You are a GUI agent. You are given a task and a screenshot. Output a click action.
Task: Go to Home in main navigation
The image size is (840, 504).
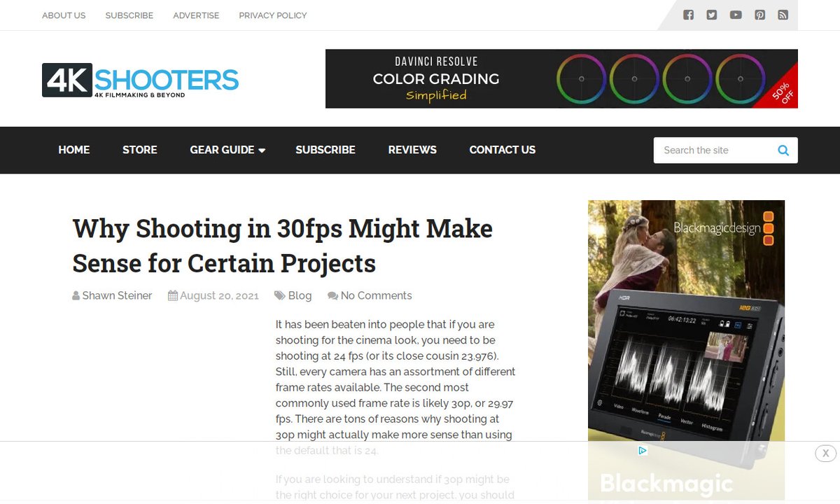pyautogui.click(x=74, y=150)
